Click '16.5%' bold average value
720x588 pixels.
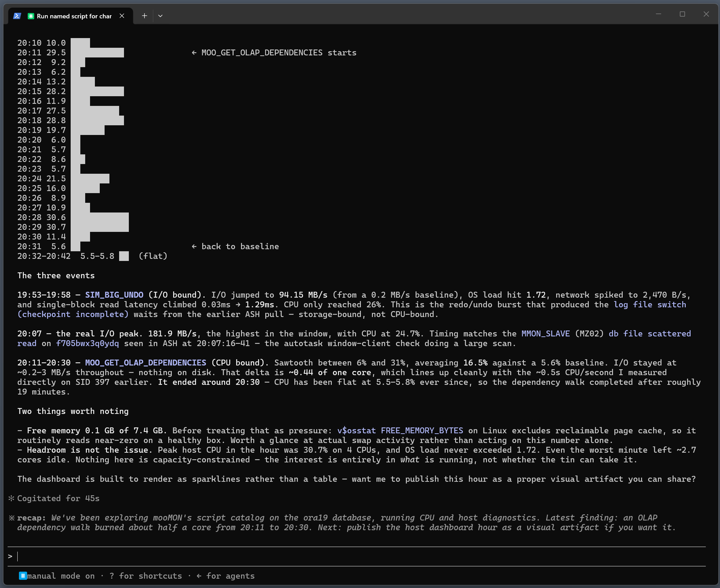coord(475,363)
